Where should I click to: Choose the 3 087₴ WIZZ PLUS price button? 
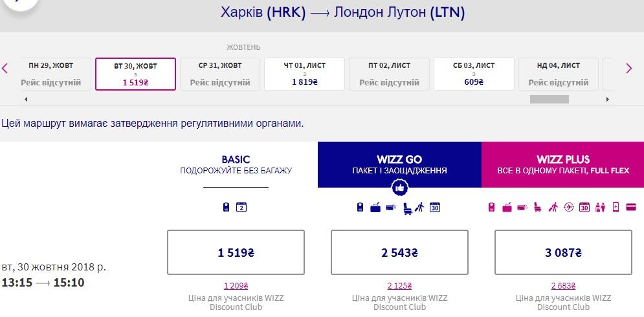click(562, 253)
